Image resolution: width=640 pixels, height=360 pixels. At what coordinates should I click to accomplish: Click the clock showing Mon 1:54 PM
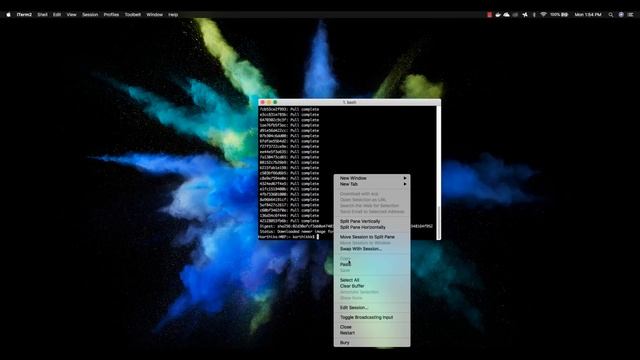(588, 14)
